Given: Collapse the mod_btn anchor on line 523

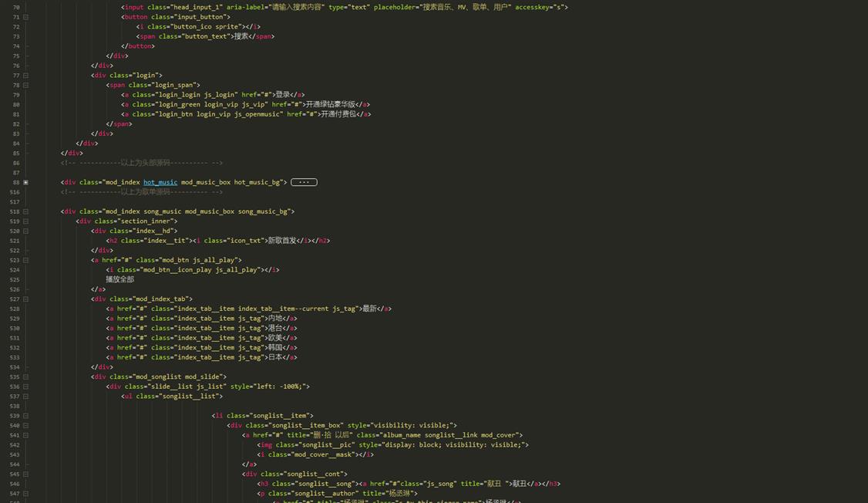Looking at the screenshot, I should (26, 260).
